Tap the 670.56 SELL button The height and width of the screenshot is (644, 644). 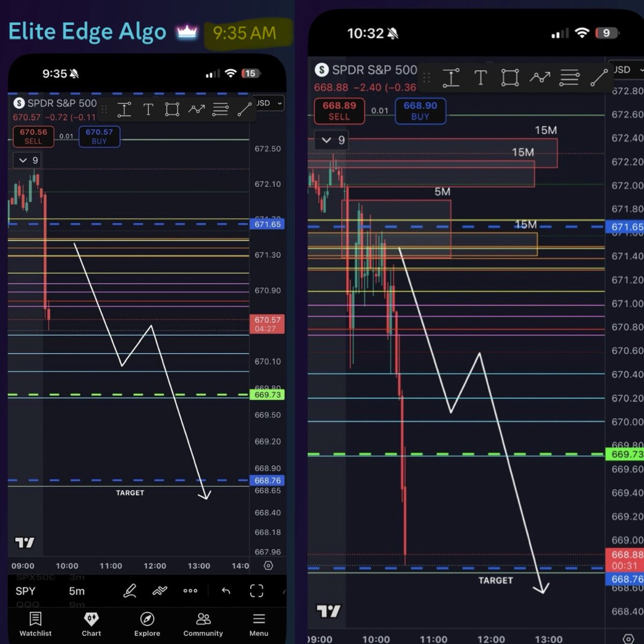pos(33,136)
